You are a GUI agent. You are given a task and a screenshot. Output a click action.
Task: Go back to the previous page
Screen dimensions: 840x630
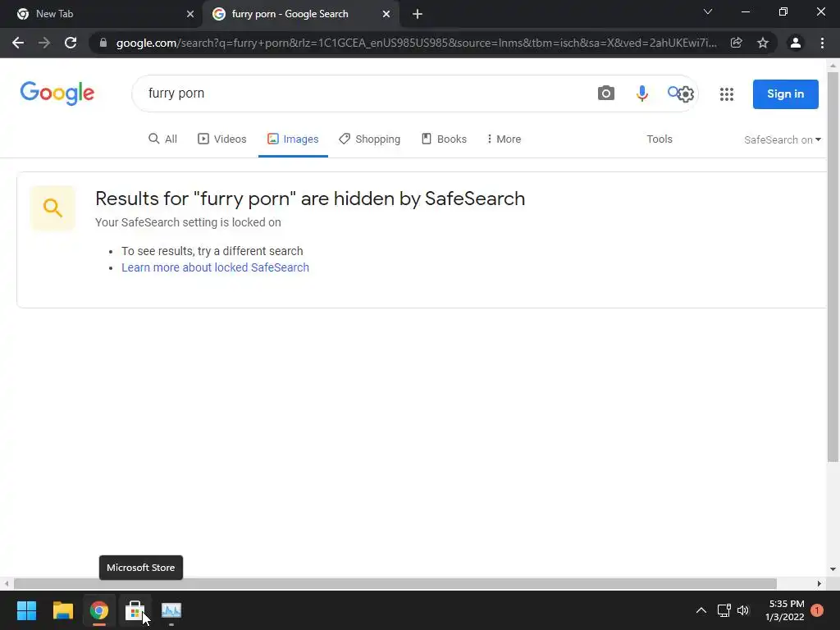click(18, 43)
